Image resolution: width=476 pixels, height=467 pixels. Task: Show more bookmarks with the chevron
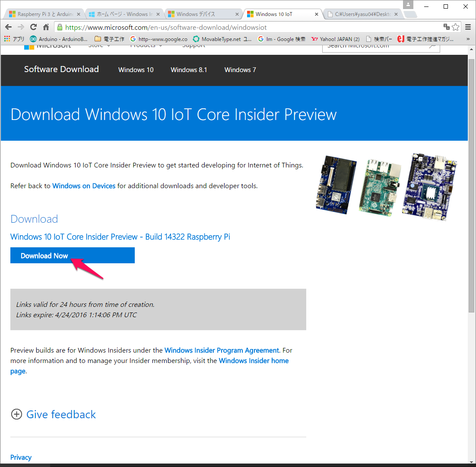click(x=468, y=39)
